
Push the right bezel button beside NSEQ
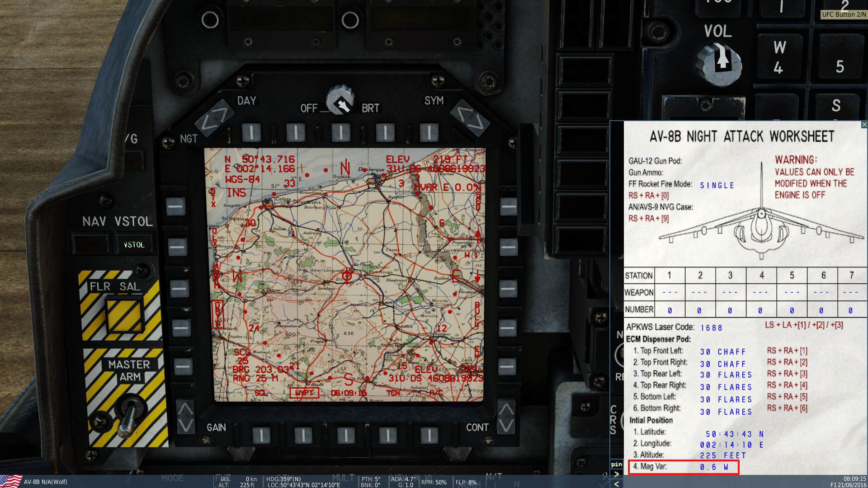pyautogui.click(x=509, y=206)
